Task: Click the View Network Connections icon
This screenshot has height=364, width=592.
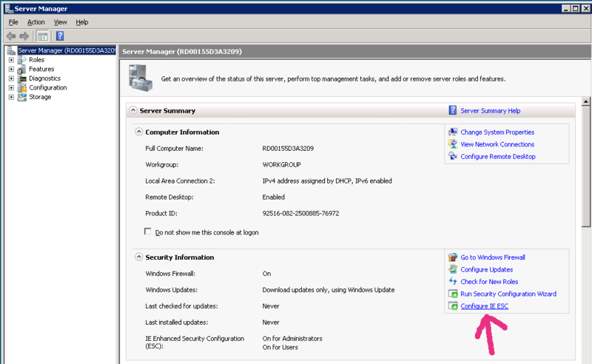Action: click(x=453, y=144)
